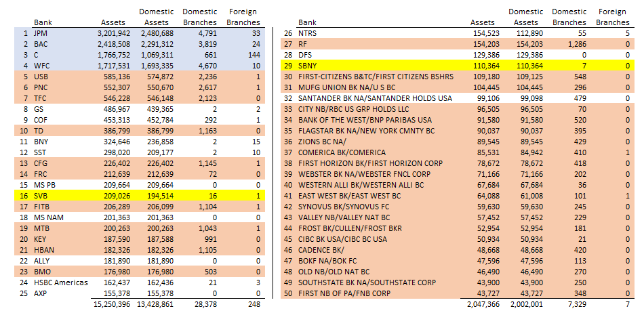Image resolution: width=644 pixels, height=315 pixels.
Task: Select FIRST-CITIZENS B&TC bank name
Action: (x=377, y=77)
